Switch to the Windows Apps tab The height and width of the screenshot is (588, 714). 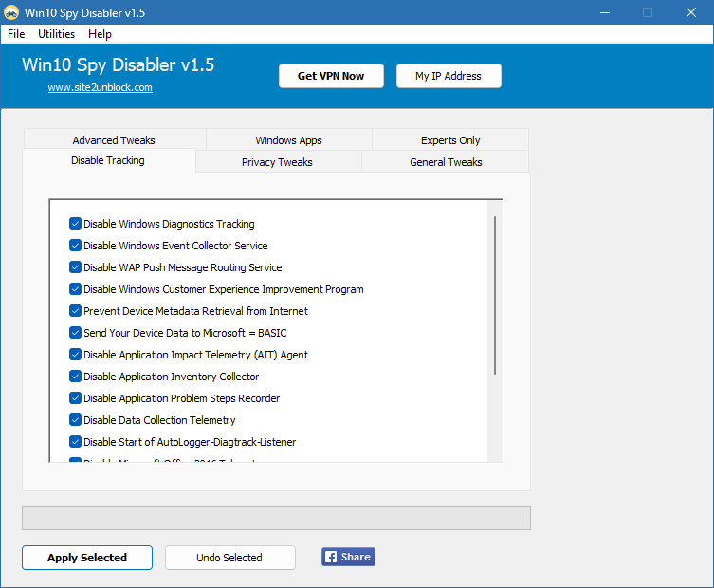(288, 139)
